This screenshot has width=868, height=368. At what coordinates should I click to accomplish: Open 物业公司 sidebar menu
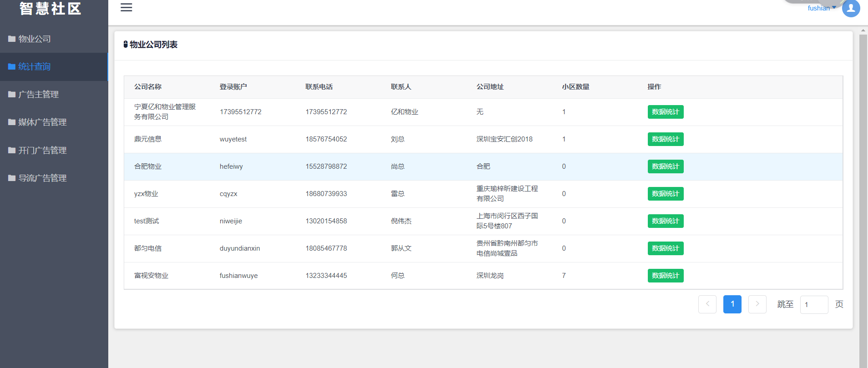tap(54, 39)
